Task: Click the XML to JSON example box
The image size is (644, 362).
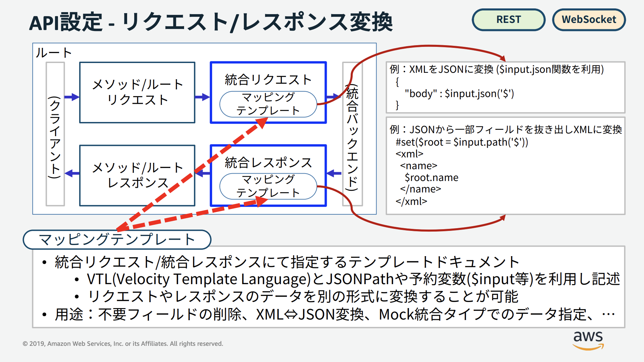Action: (505, 87)
